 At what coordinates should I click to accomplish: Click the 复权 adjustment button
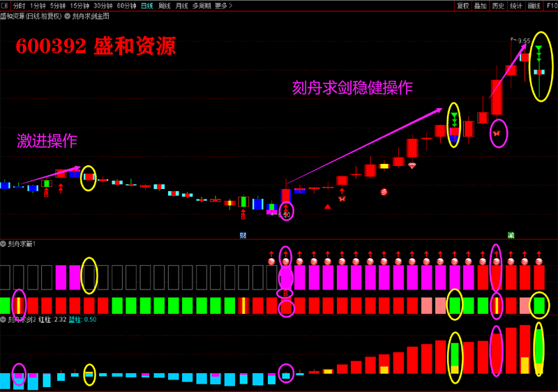coord(463,6)
